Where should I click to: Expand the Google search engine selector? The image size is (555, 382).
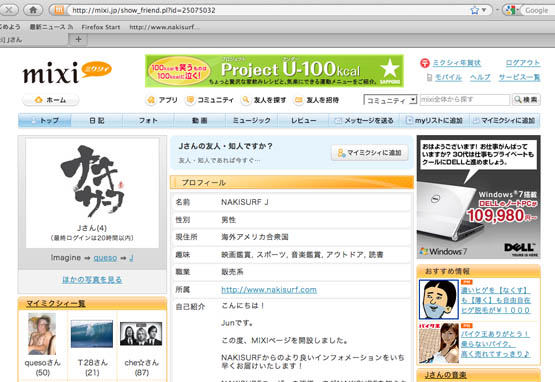pos(518,10)
